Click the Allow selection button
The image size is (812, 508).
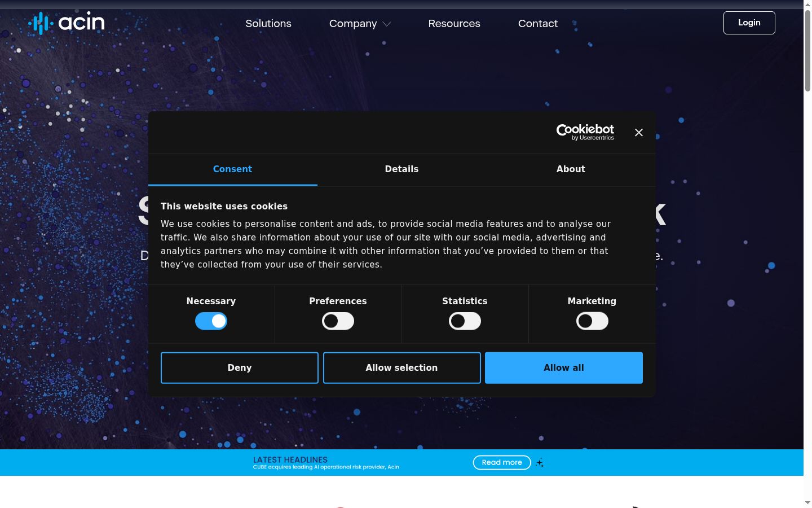coord(401,367)
